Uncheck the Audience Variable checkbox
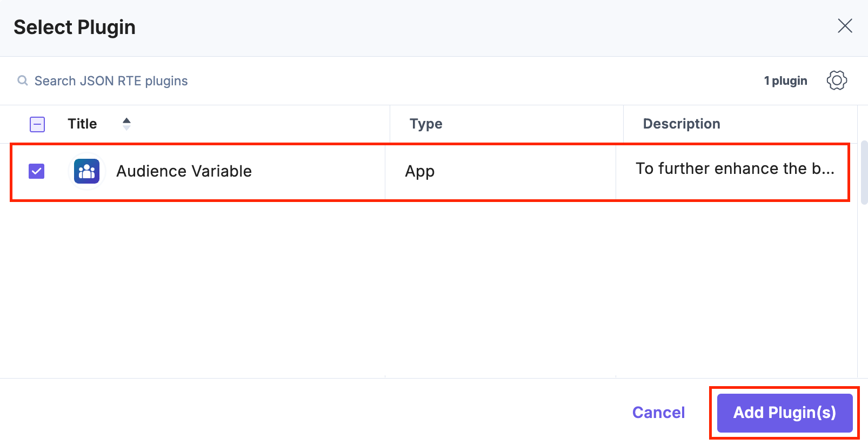Screen dimensions: 868x445 point(37,171)
